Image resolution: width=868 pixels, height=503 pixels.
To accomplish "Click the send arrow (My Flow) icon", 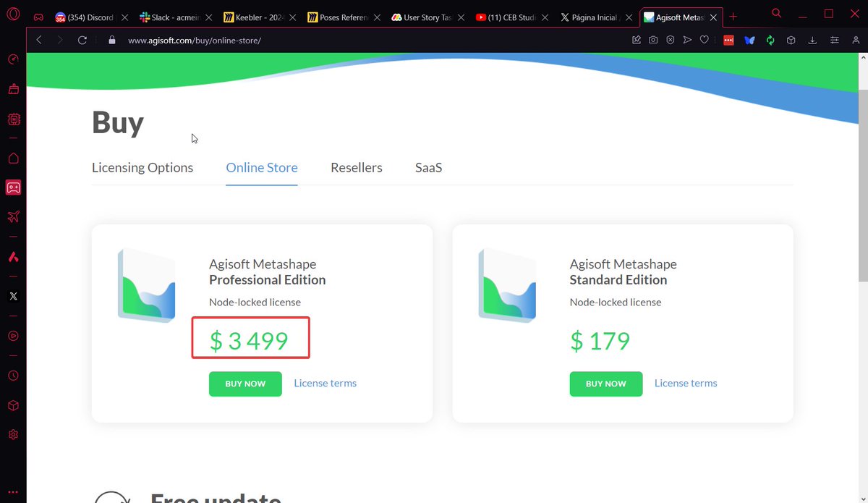I will pyautogui.click(x=687, y=40).
